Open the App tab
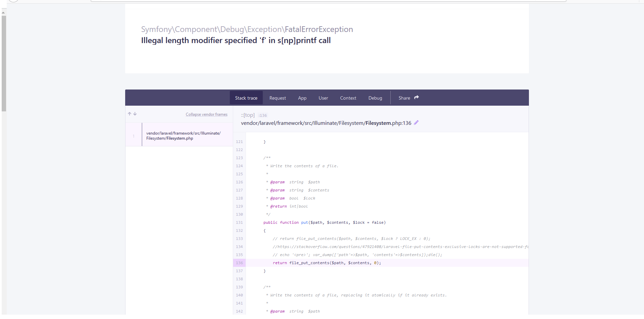This screenshot has height=319, width=644. [302, 98]
